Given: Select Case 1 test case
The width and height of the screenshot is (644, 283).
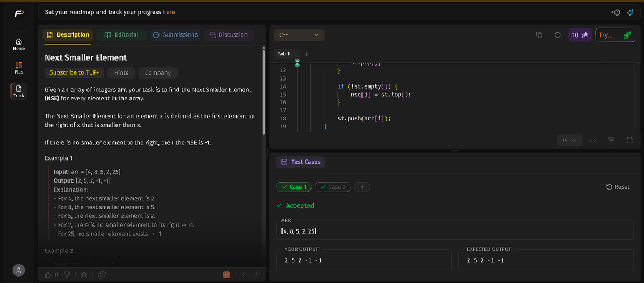Looking at the screenshot, I should (294, 187).
